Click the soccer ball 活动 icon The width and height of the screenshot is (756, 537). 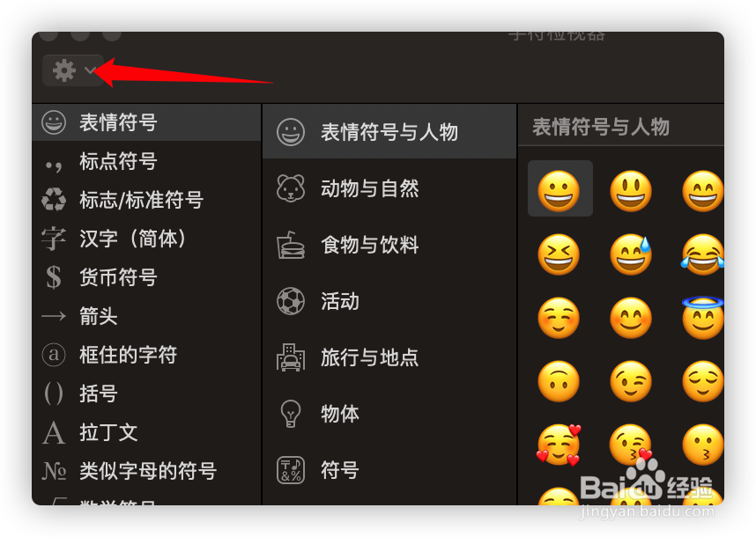291,301
